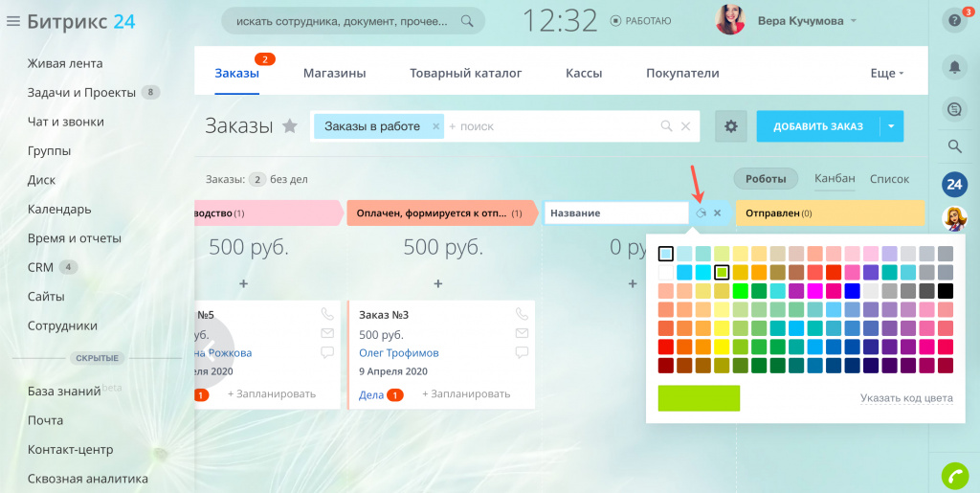Open Олег Трофимов contact link

pyautogui.click(x=399, y=353)
